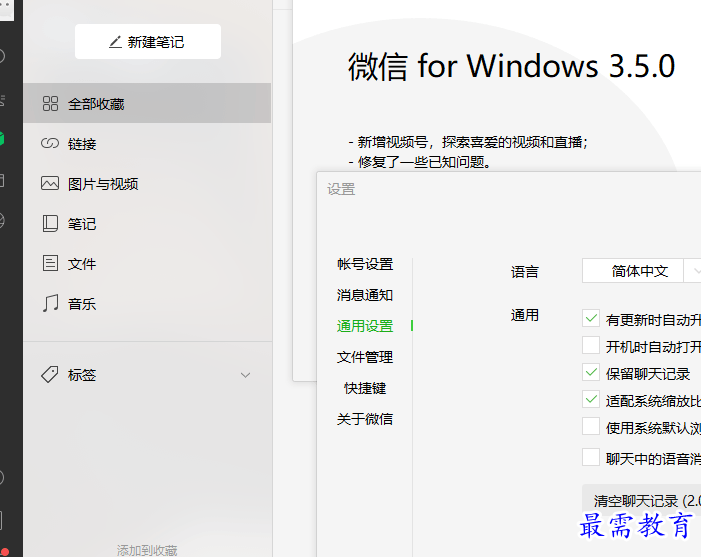
Task: Select the 通用设置 settings tab
Action: click(x=365, y=326)
